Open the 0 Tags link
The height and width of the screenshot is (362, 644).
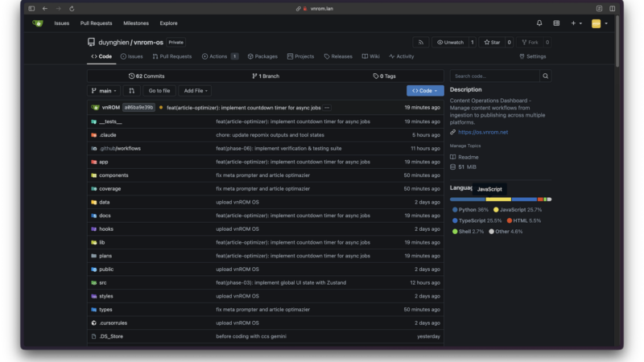coord(384,76)
